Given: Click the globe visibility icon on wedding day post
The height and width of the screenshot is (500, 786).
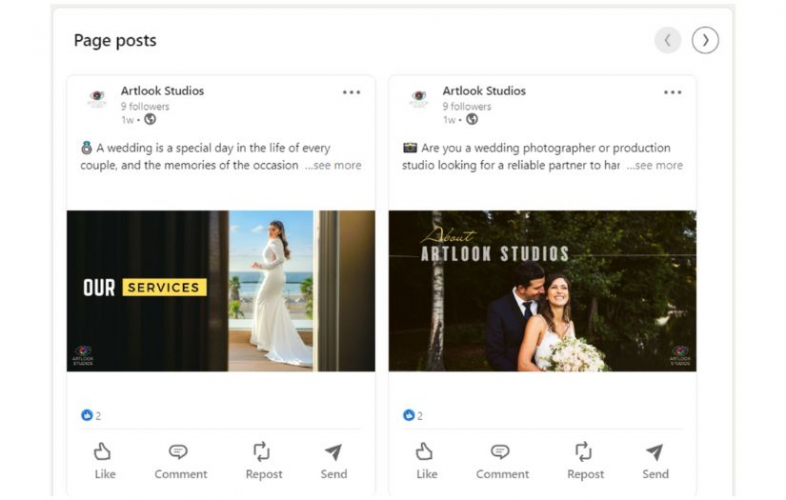Looking at the screenshot, I should click(150, 119).
